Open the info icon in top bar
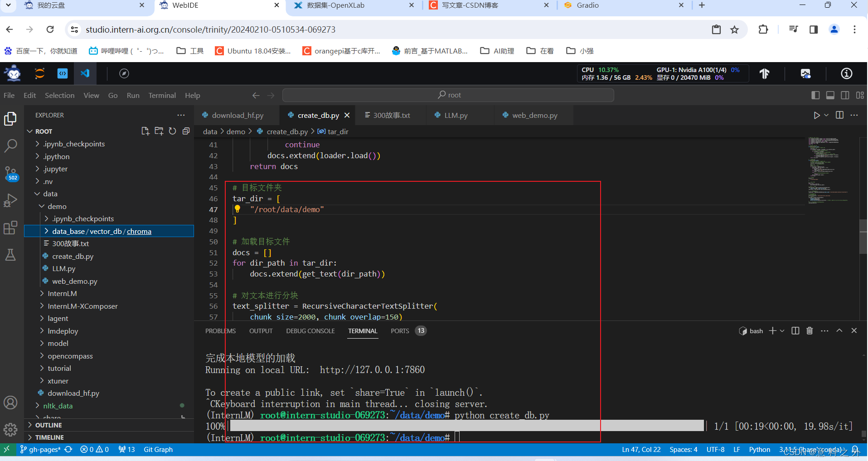868x461 pixels. [x=847, y=73]
